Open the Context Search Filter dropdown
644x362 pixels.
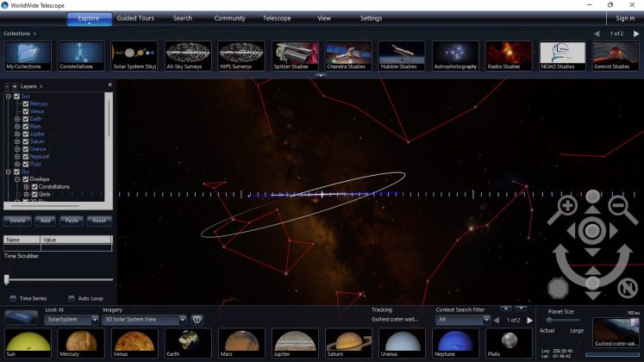(x=463, y=320)
